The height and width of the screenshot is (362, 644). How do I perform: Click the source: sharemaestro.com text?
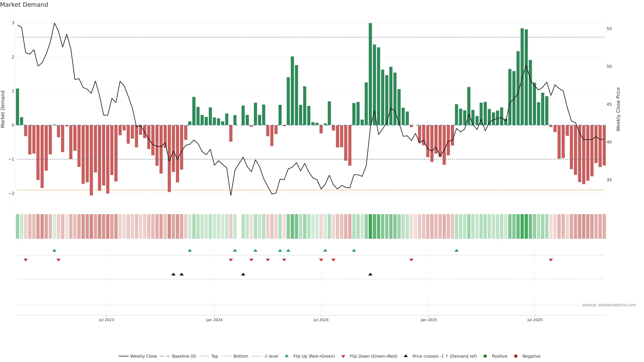pyautogui.click(x=609, y=305)
